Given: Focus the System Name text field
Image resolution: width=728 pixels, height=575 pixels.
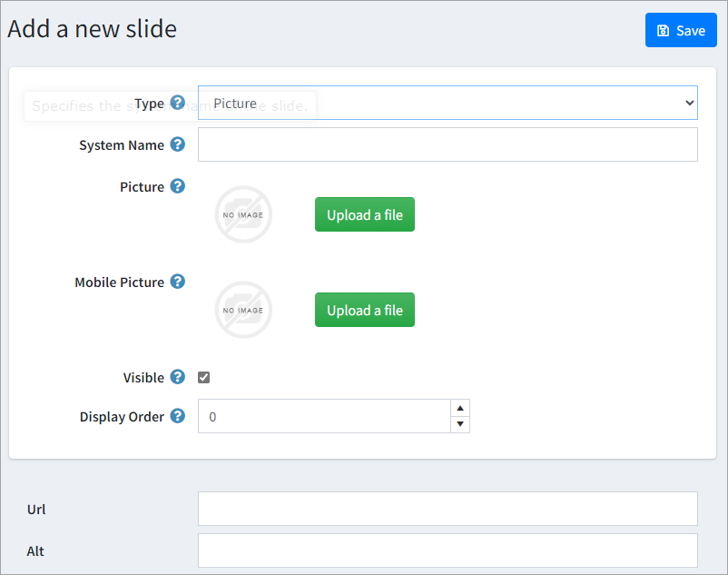Looking at the screenshot, I should [448, 144].
